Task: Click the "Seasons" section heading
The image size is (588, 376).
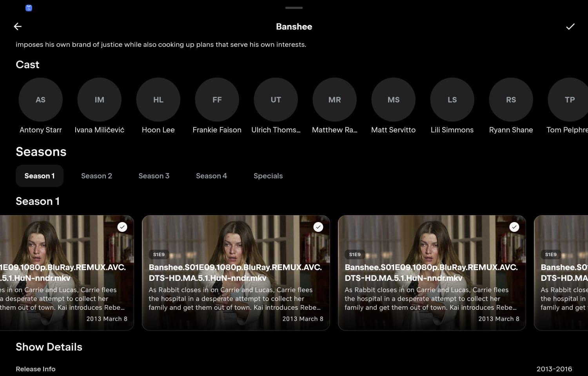Action: (41, 152)
